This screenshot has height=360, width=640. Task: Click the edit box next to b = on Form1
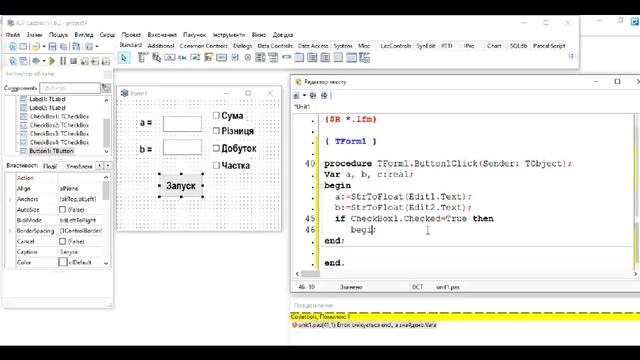[182, 147]
